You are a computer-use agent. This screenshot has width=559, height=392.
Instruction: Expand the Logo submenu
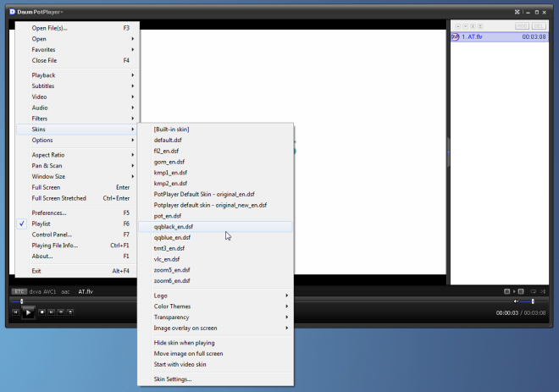click(x=215, y=295)
